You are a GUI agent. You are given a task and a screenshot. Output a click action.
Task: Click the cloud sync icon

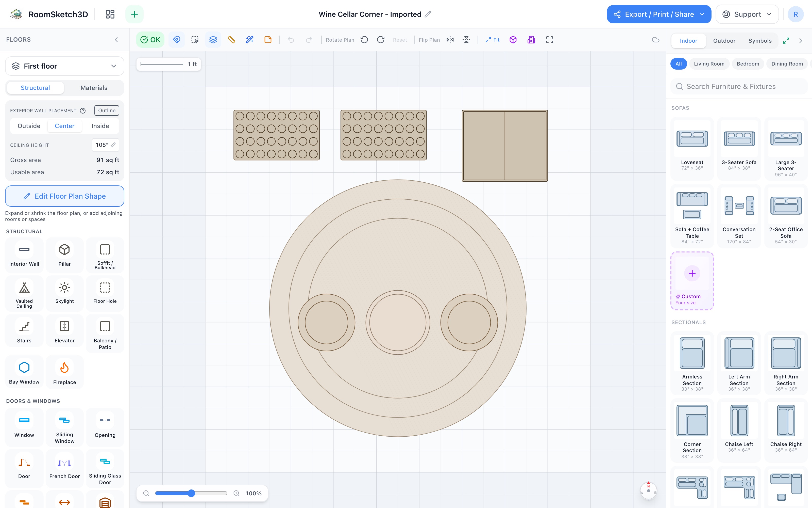tap(655, 40)
